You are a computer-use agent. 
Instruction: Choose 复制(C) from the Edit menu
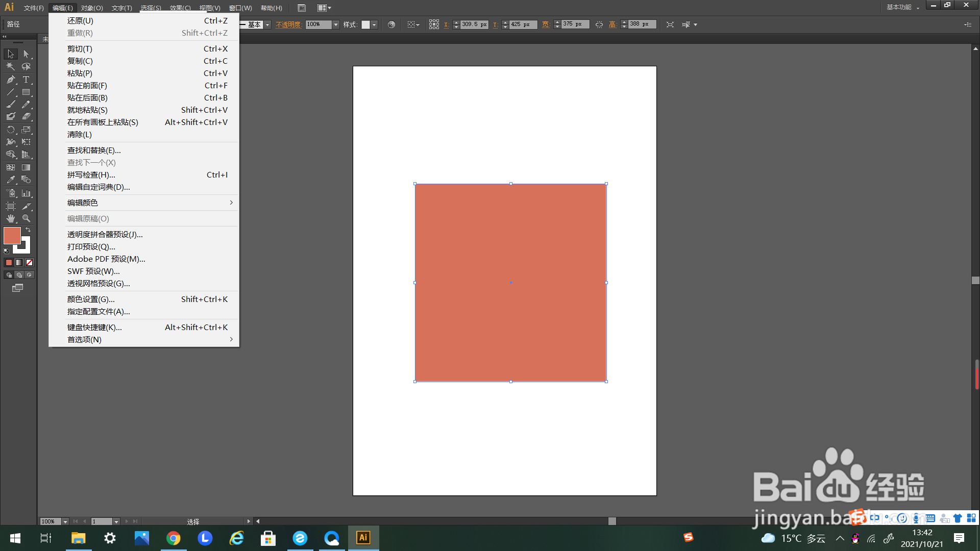coord(80,61)
